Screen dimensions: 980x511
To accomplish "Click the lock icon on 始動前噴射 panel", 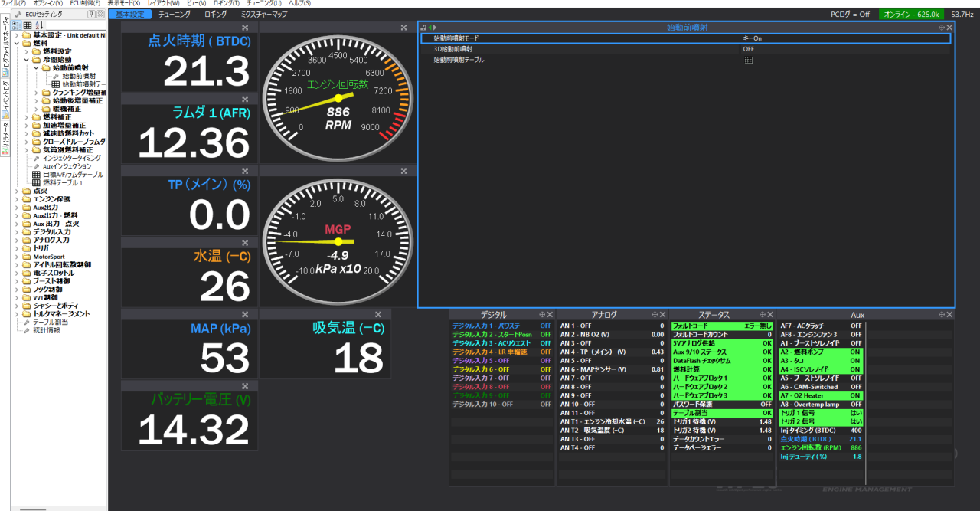I will [423, 28].
